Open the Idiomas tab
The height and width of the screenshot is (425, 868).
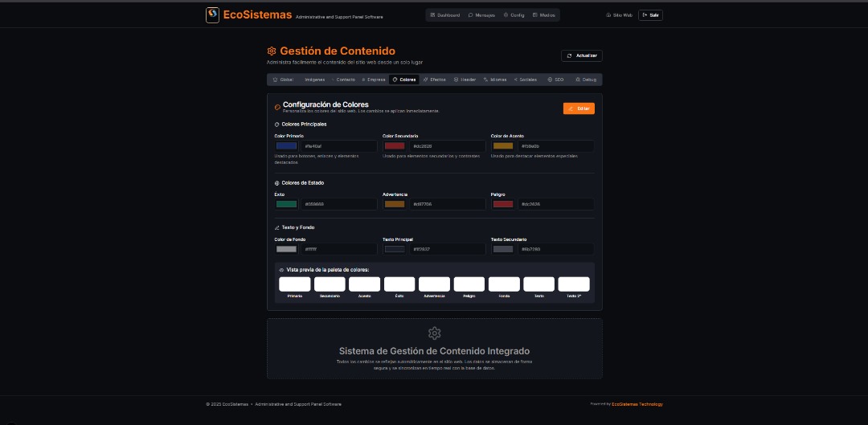tap(495, 80)
